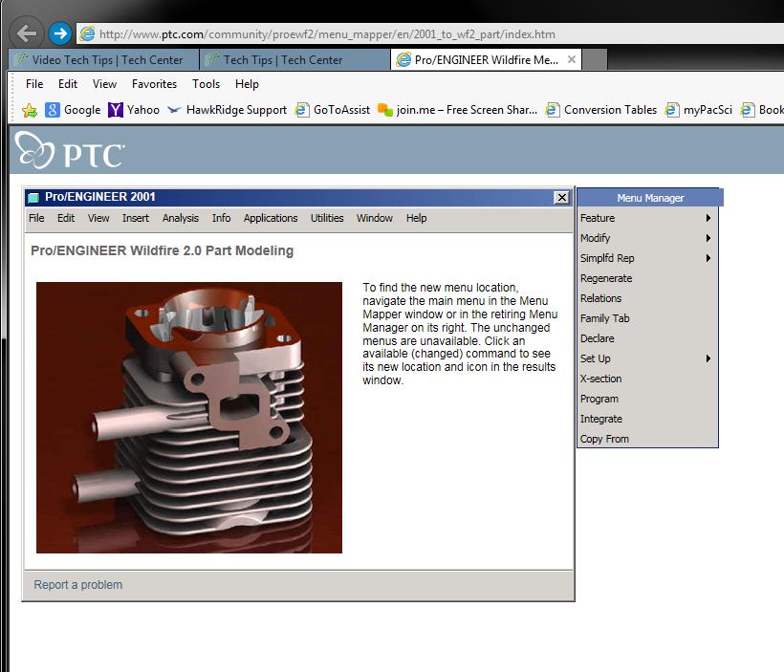Viewport: 784px width, 672px height.
Task: Click the Internet Explorer page icon in address bar
Action: pyautogui.click(x=87, y=34)
